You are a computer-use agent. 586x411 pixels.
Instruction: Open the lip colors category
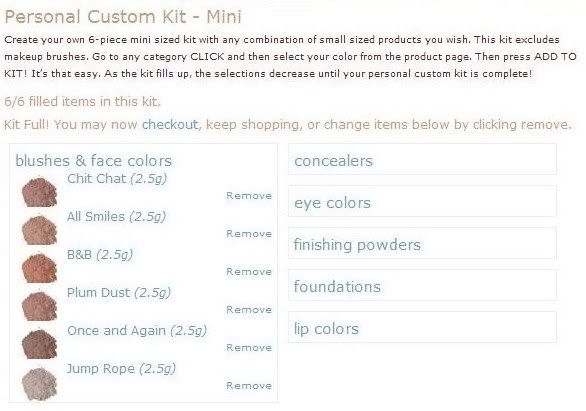422,328
